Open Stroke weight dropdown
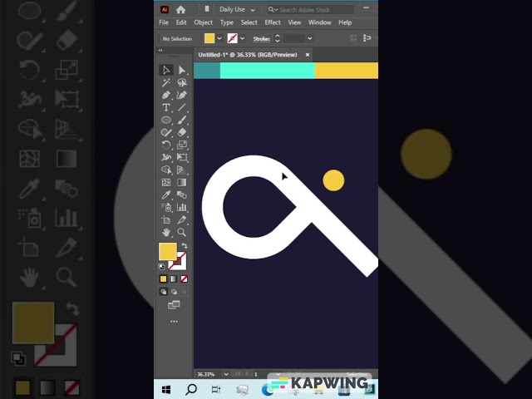The height and width of the screenshot is (399, 532). [309, 38]
